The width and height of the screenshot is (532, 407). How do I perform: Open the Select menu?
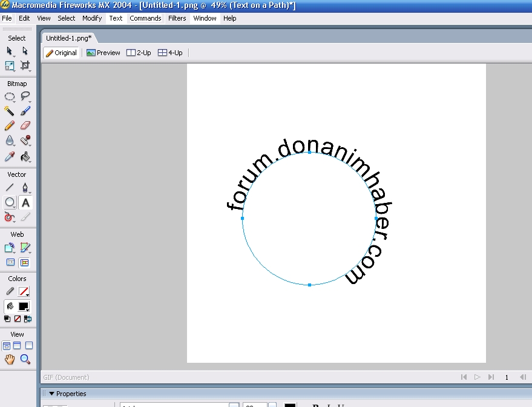click(66, 18)
